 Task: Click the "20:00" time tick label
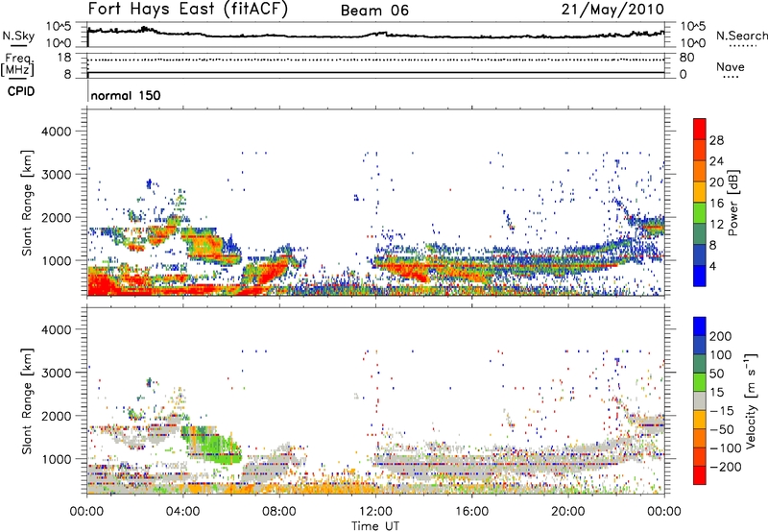click(568, 512)
